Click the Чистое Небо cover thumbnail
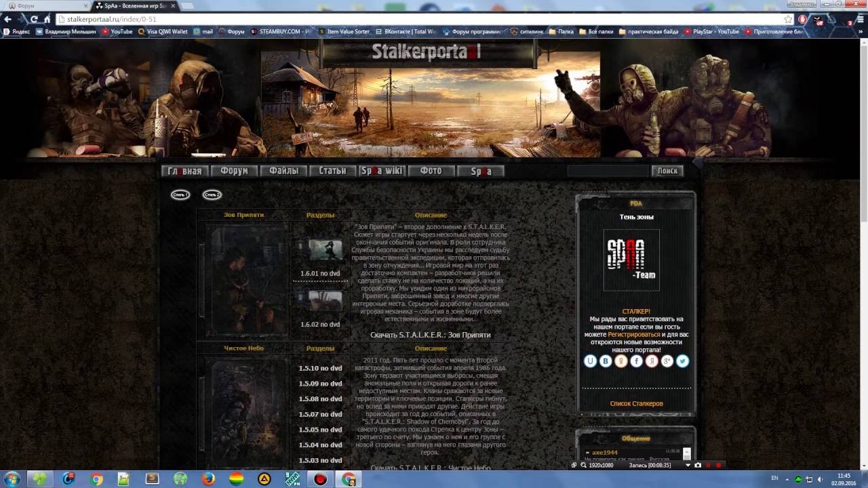The image size is (868, 488). [x=245, y=412]
